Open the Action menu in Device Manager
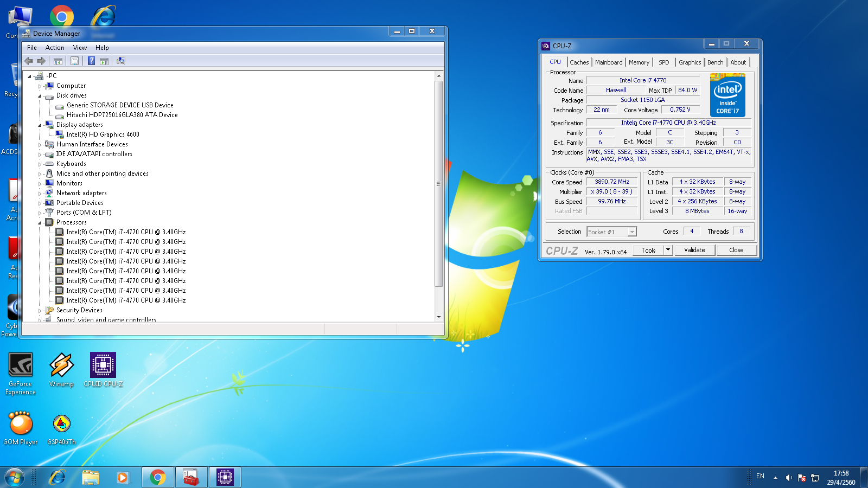The image size is (868, 488). (x=55, y=48)
